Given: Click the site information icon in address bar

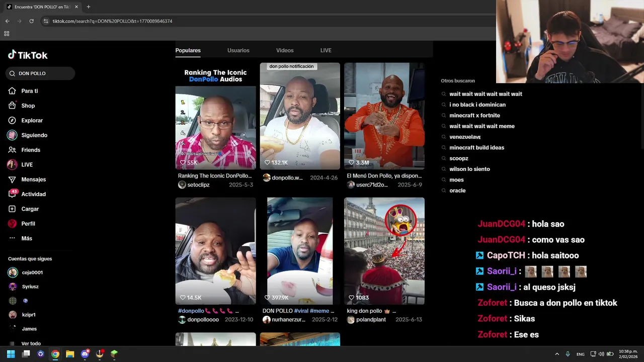Looking at the screenshot, I should click(x=46, y=21).
